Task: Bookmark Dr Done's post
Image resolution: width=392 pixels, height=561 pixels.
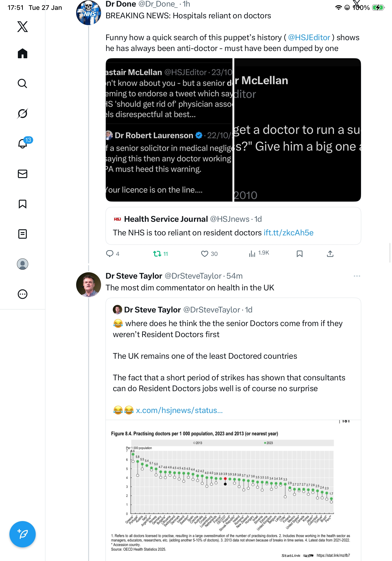Action: click(299, 254)
